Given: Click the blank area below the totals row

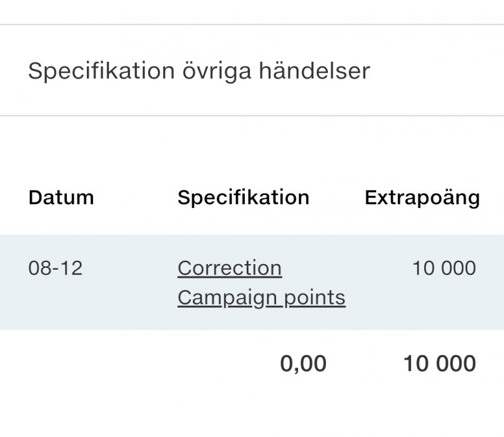Looking at the screenshot, I should click(x=252, y=412).
